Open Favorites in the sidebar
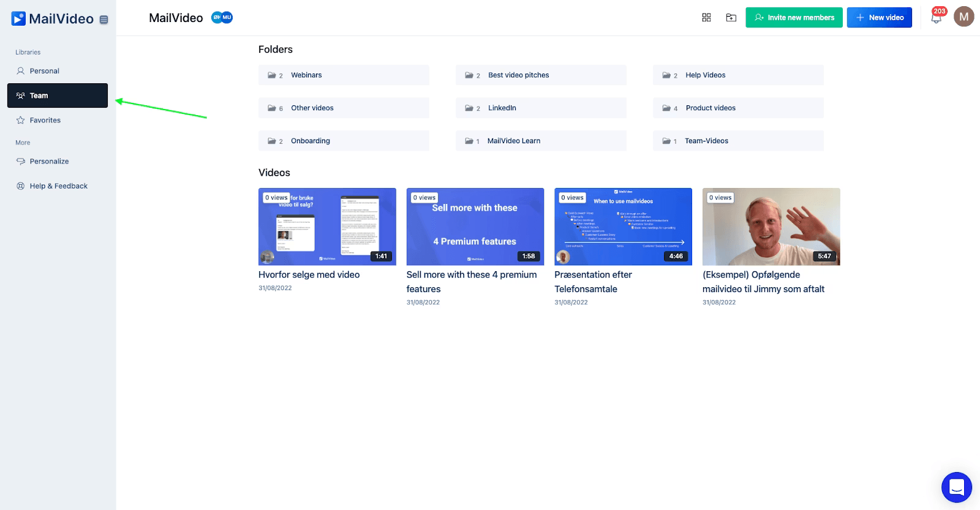Viewport: 980px width, 510px height. [58, 120]
